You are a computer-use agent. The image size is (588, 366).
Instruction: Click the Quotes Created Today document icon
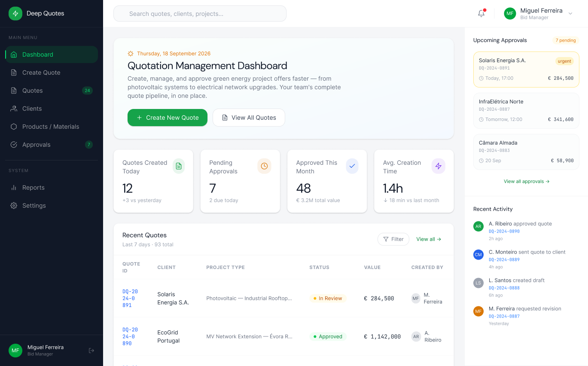click(179, 166)
